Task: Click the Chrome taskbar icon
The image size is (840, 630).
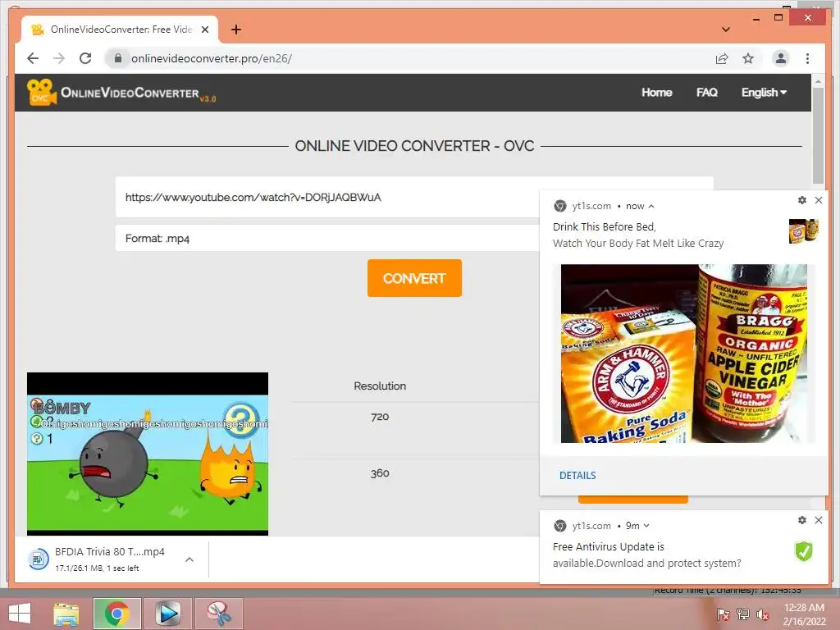Action: [x=116, y=614]
